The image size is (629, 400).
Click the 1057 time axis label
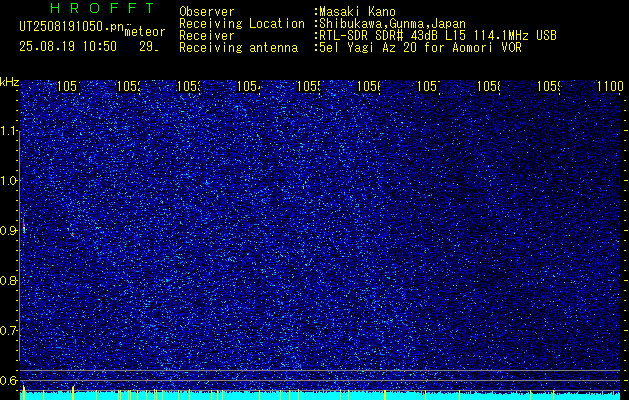coord(429,86)
